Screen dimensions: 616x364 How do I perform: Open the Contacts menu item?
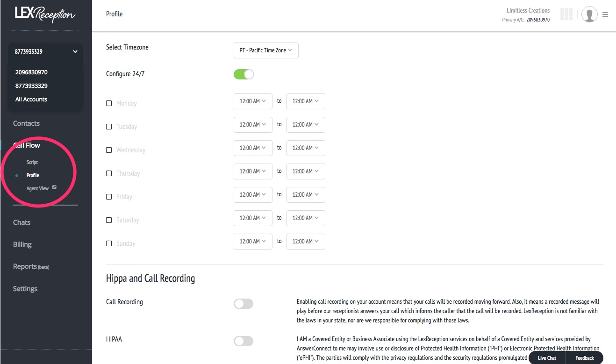point(26,123)
